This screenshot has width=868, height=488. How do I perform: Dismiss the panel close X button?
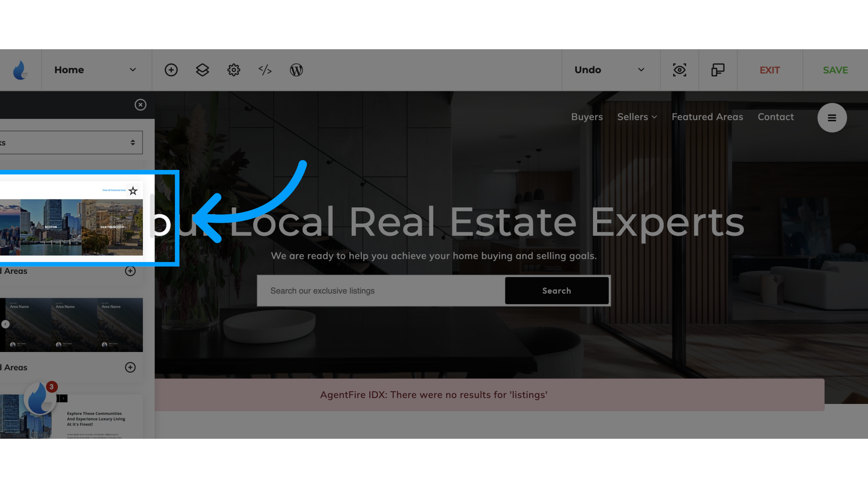140,105
